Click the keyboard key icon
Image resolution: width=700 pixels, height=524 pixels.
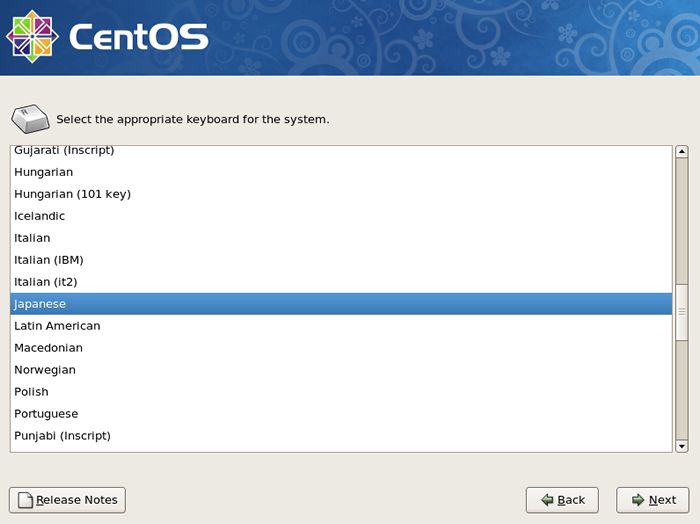(x=30, y=119)
